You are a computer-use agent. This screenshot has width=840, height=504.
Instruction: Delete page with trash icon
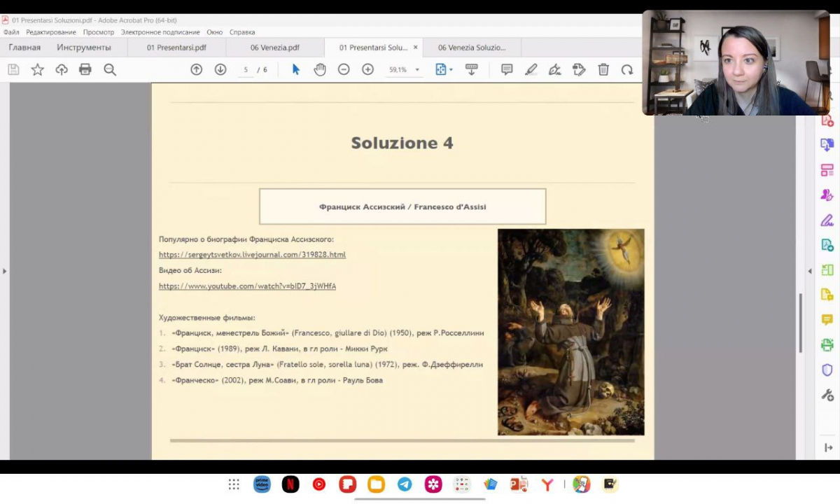[x=603, y=69]
